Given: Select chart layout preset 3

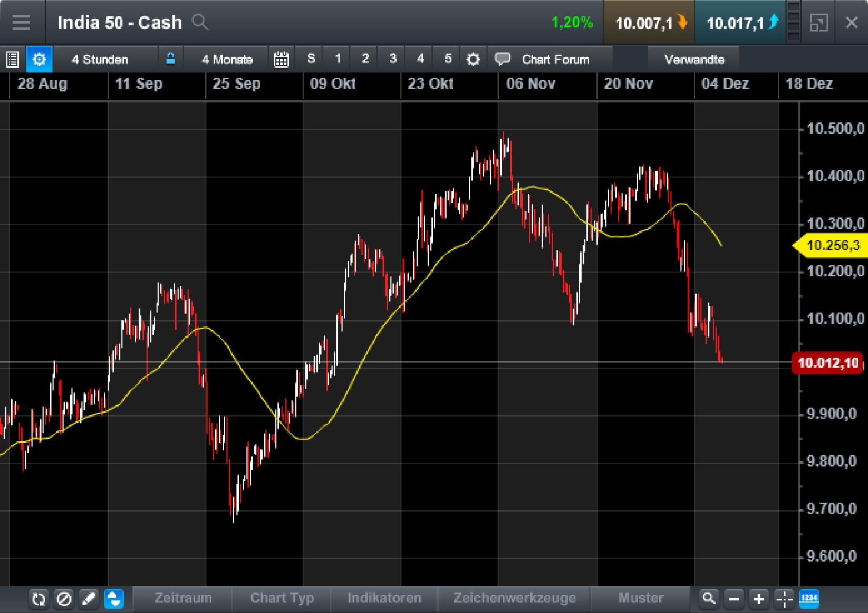Looking at the screenshot, I should click(x=392, y=59).
